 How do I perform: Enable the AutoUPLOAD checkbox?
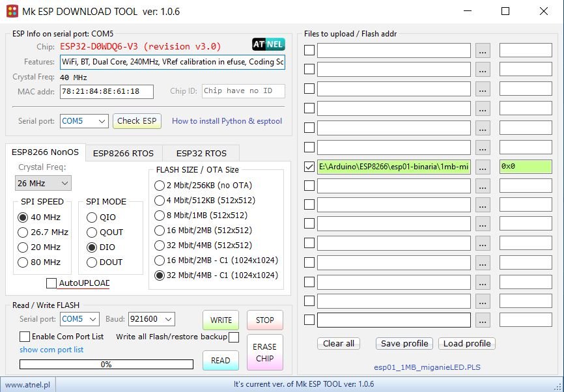51,283
